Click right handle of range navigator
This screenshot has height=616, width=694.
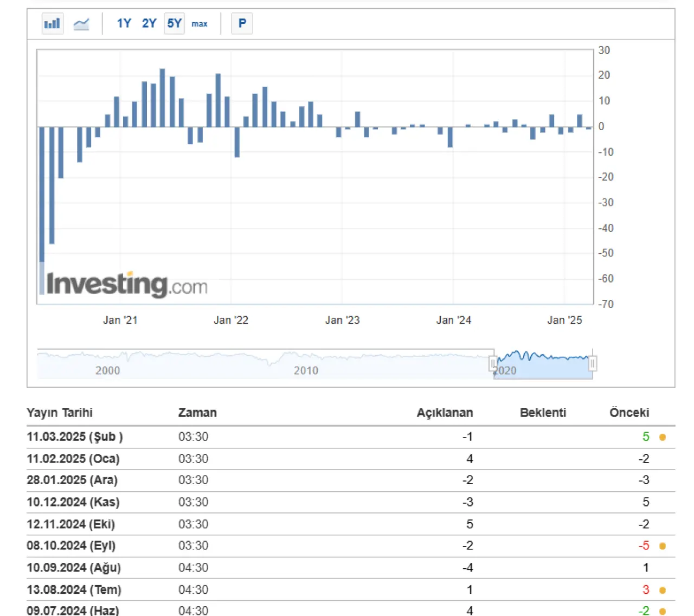593,363
